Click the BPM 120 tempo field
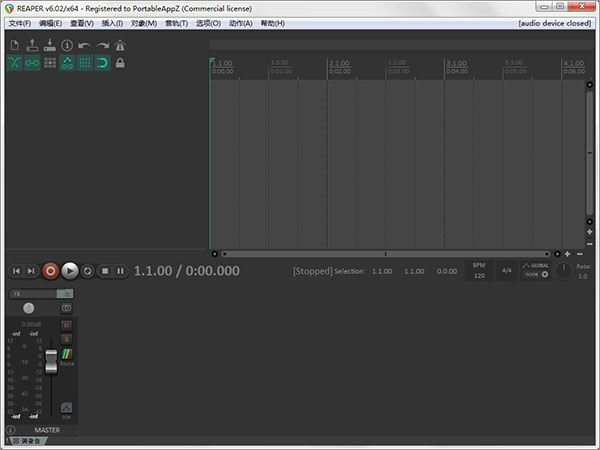The width and height of the screenshot is (600, 450). click(x=479, y=271)
